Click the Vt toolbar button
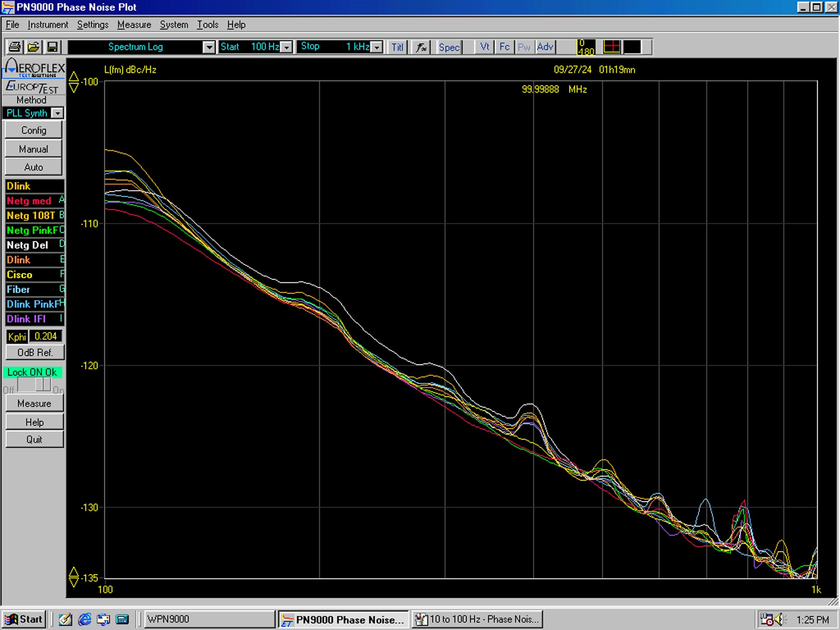 tap(485, 46)
